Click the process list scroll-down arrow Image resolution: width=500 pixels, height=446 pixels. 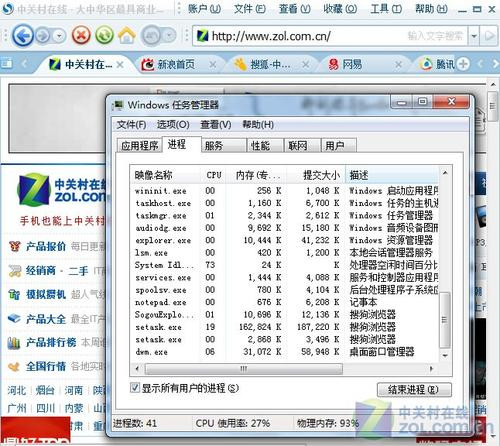pos(445,356)
